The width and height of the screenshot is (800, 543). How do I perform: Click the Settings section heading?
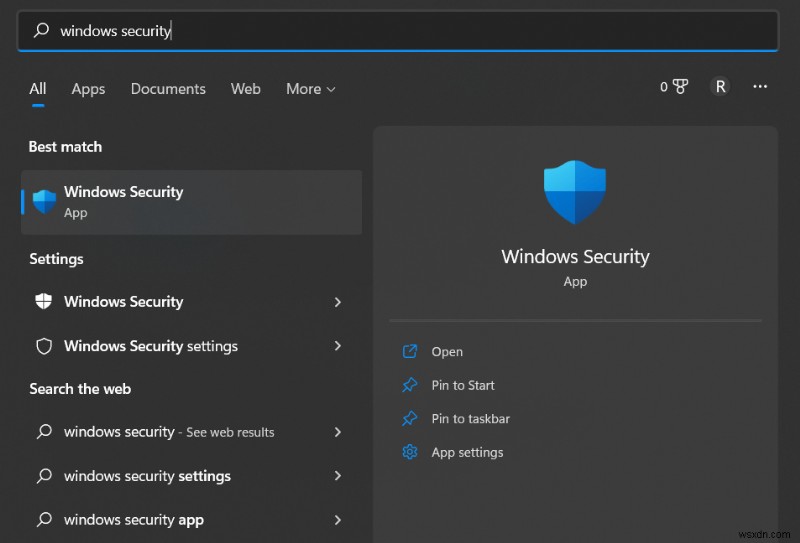coord(56,259)
